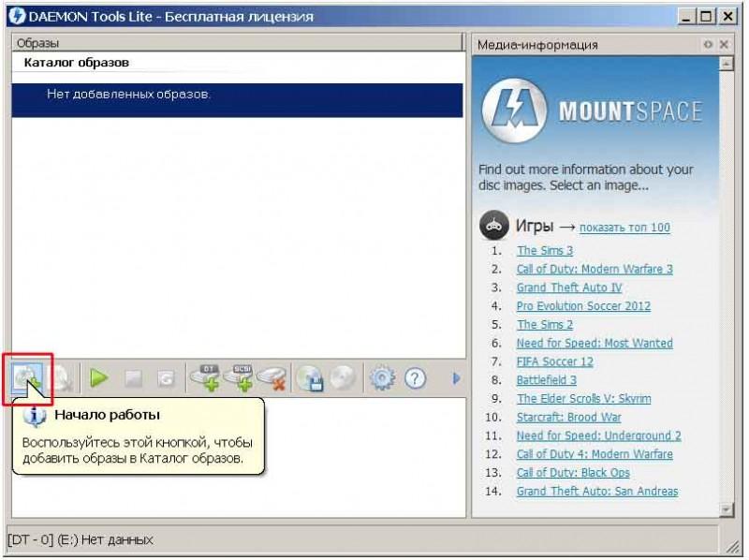The image size is (749, 560).
Task: Click the gray Unmount stop button
Action: [133, 379]
